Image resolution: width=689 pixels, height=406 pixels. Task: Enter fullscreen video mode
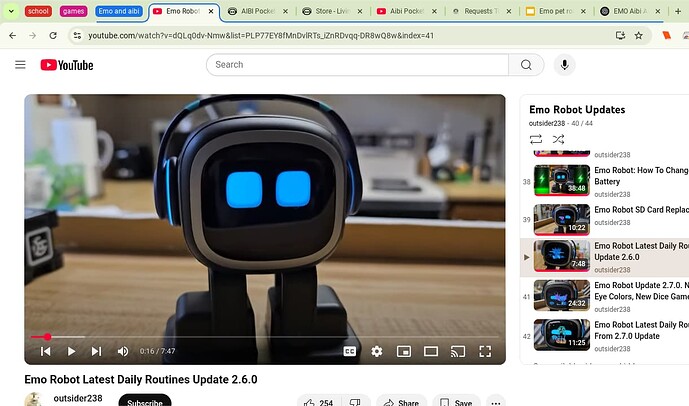(485, 351)
